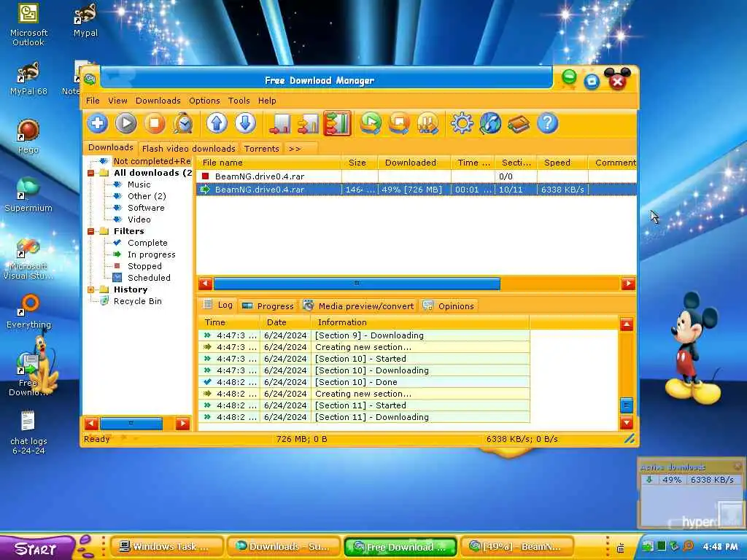The width and height of the screenshot is (747, 560).
Task: Switch to Flash video downloads tab
Action: (x=189, y=149)
